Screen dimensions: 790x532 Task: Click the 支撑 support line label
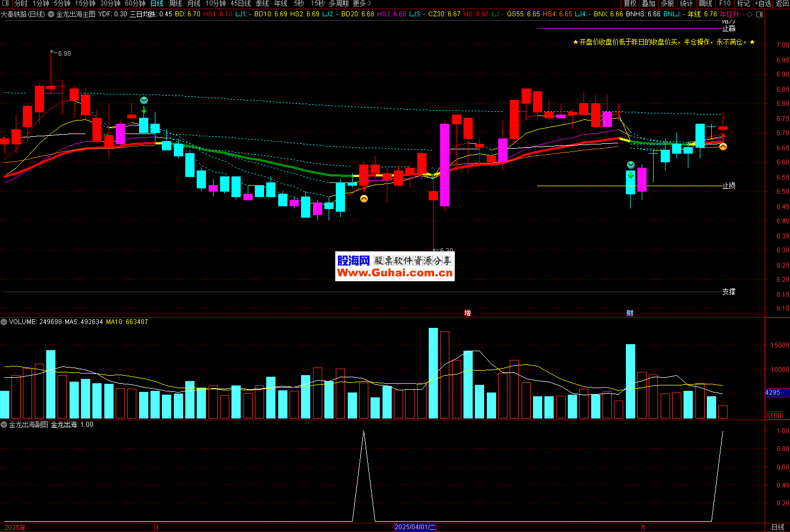[x=729, y=292]
